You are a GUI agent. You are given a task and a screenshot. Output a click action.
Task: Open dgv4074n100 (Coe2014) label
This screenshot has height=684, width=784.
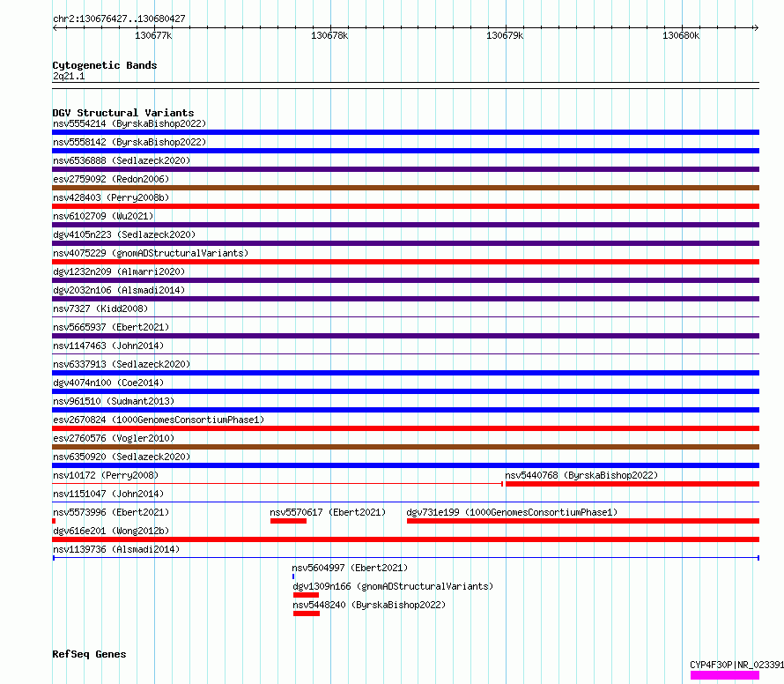click(108, 383)
